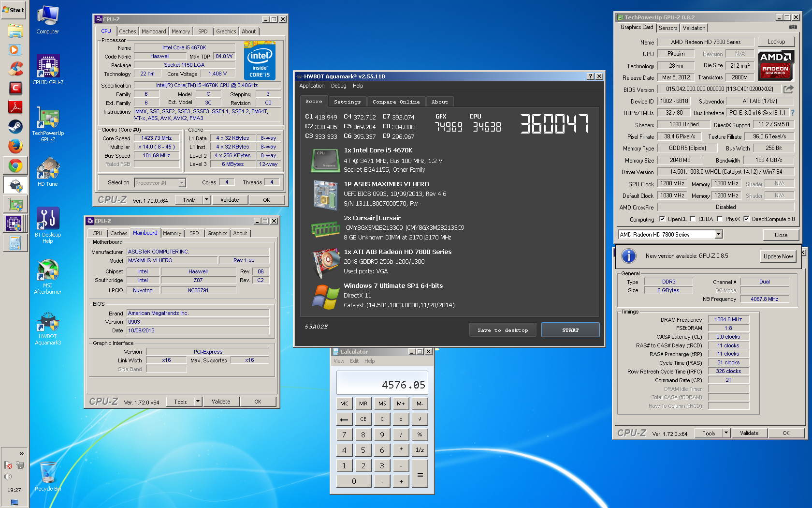
Task: Click Validate in the top CPU-Z window
Action: coord(230,199)
